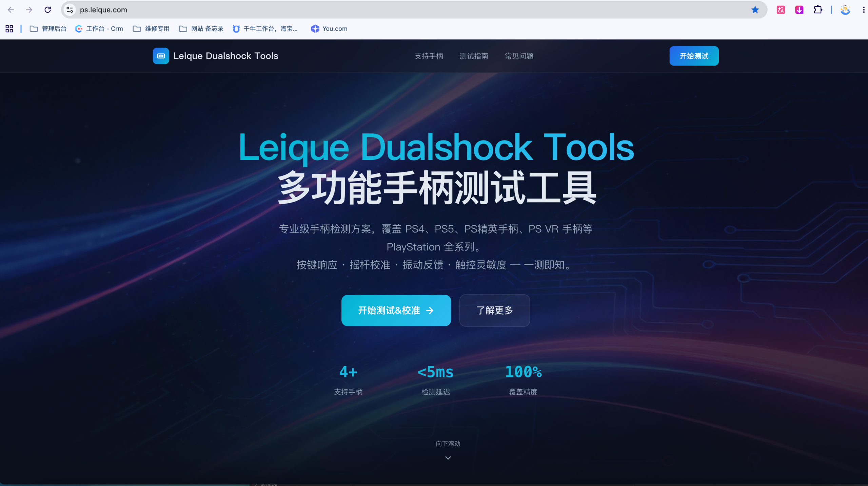Screen dimensions: 868x486
Task: Click 开始测试&校准 button
Action: (x=396, y=311)
